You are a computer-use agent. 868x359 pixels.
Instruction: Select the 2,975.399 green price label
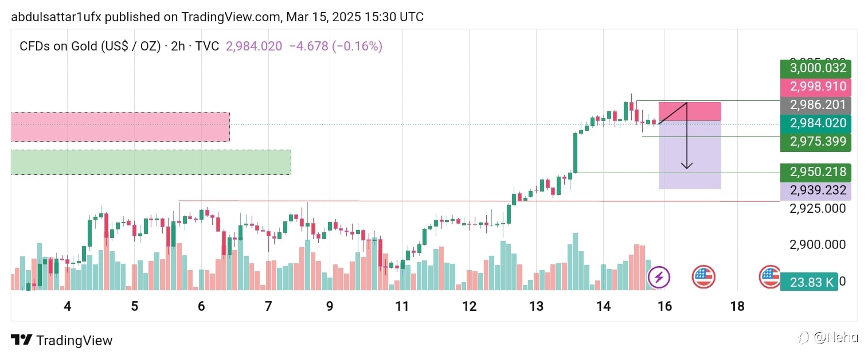pyautogui.click(x=816, y=142)
